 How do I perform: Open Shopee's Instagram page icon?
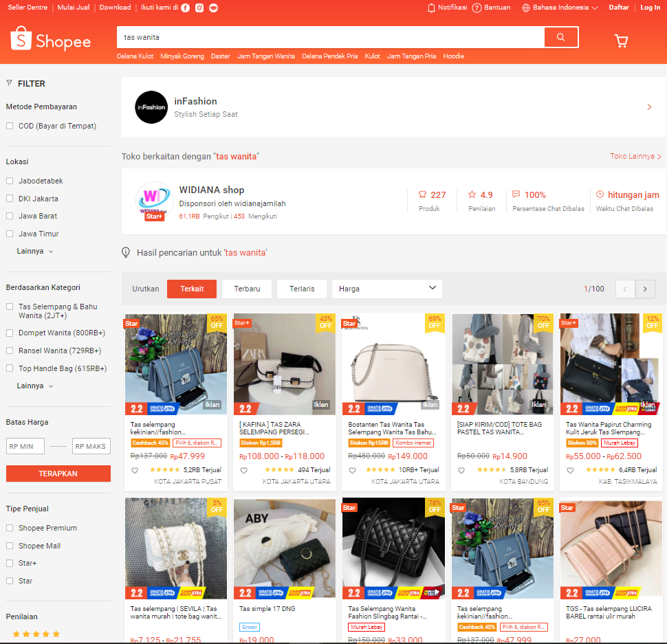click(199, 8)
